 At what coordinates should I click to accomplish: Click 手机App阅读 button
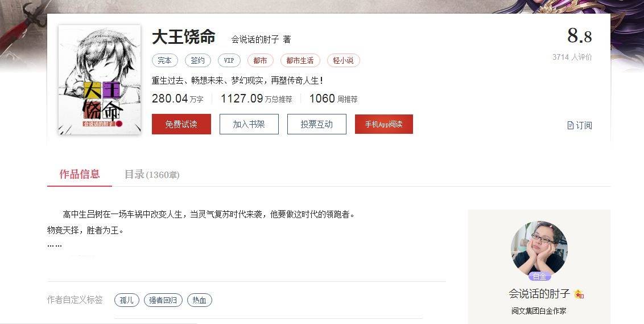(x=383, y=124)
